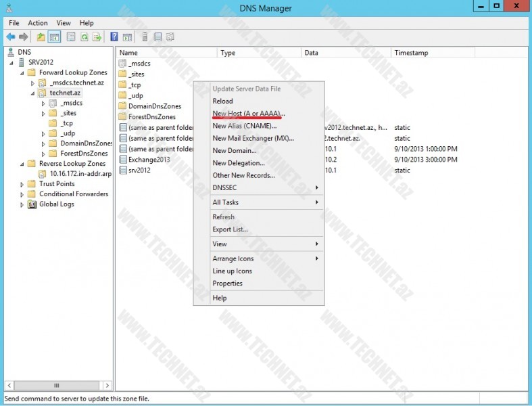Viewport: 532px width, 406px height.
Task: Expand the Trust Points folder
Action: [x=22, y=184]
